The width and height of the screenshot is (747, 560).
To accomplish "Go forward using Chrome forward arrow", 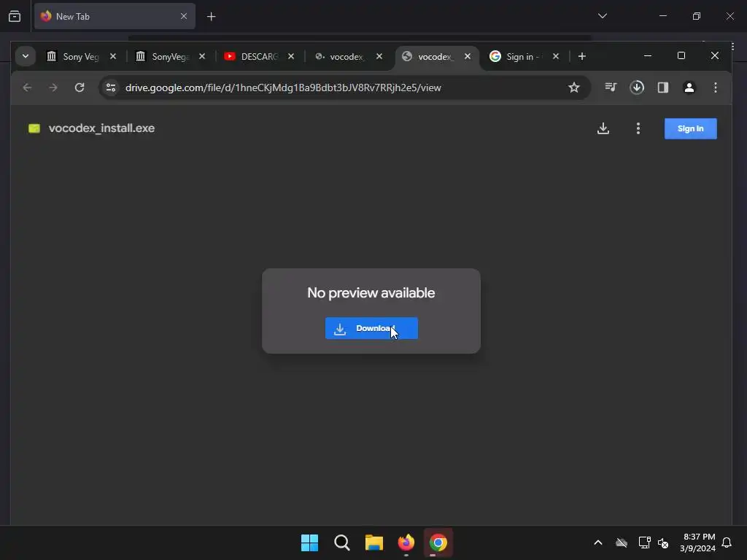I will click(53, 87).
